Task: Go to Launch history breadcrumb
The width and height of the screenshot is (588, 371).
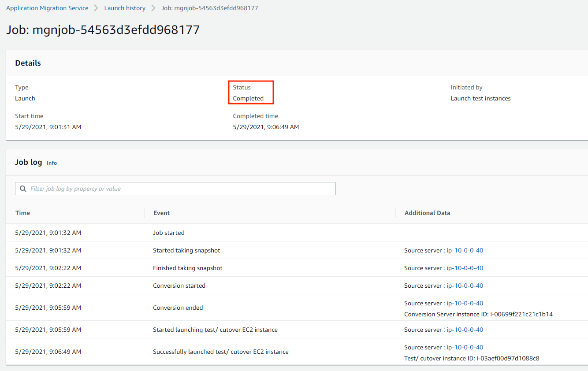Action: pyautogui.click(x=125, y=8)
